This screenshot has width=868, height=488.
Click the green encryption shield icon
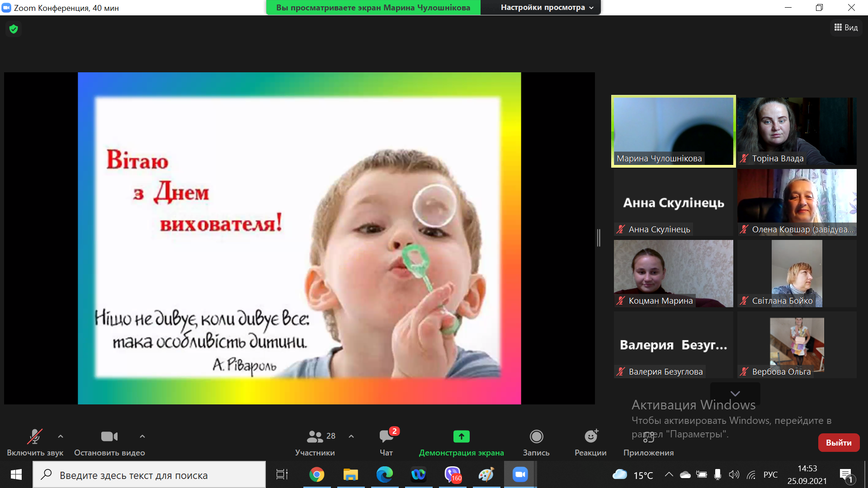pyautogui.click(x=14, y=29)
